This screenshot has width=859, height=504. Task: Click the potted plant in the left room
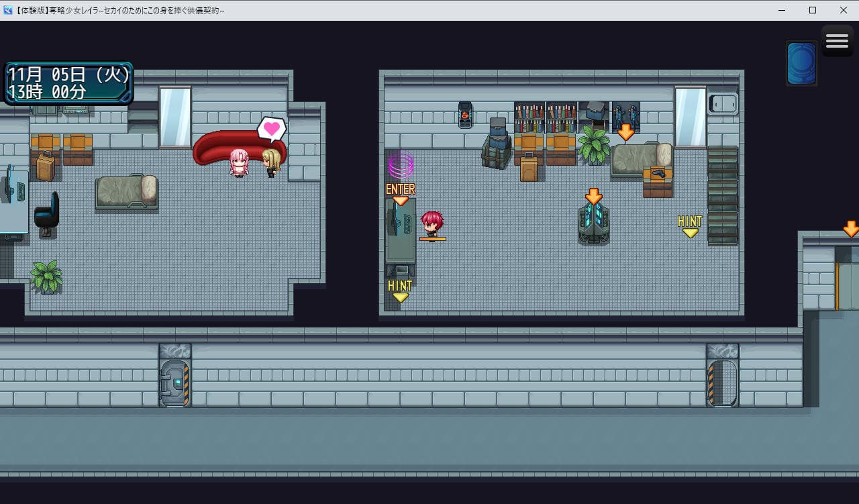click(47, 276)
